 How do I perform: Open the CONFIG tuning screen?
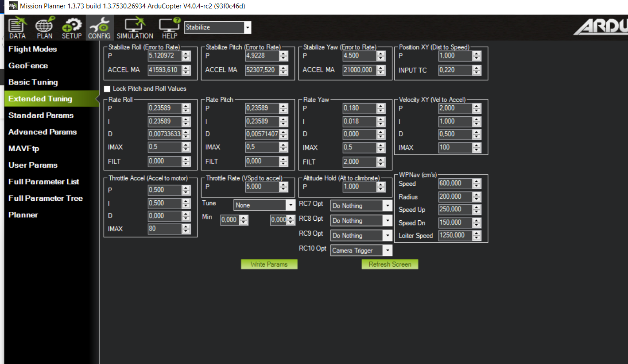point(99,28)
